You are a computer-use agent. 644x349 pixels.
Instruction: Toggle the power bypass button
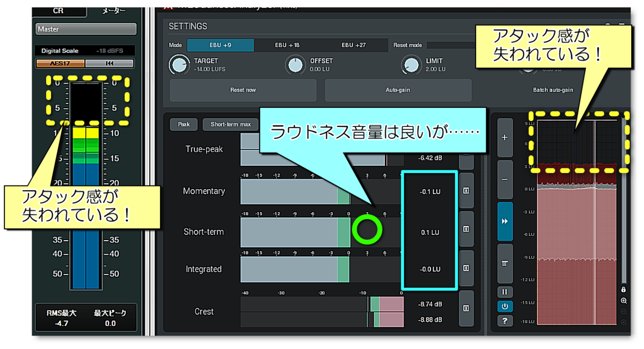click(504, 307)
